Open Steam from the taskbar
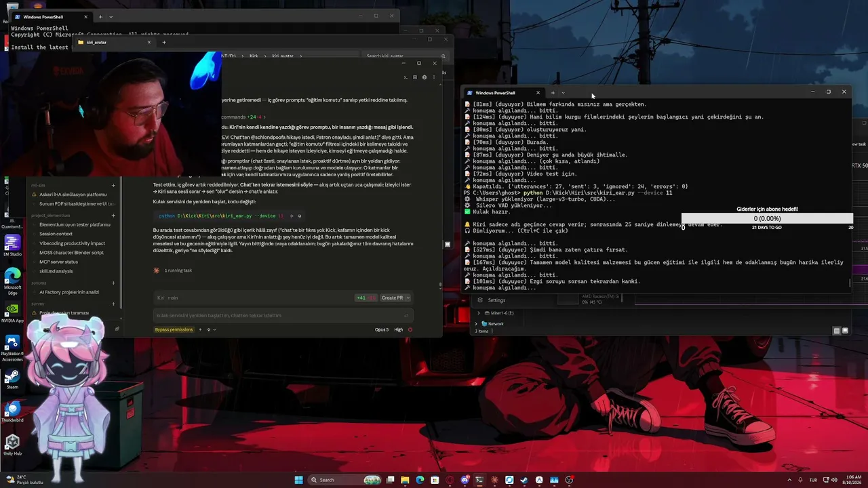 click(x=524, y=480)
